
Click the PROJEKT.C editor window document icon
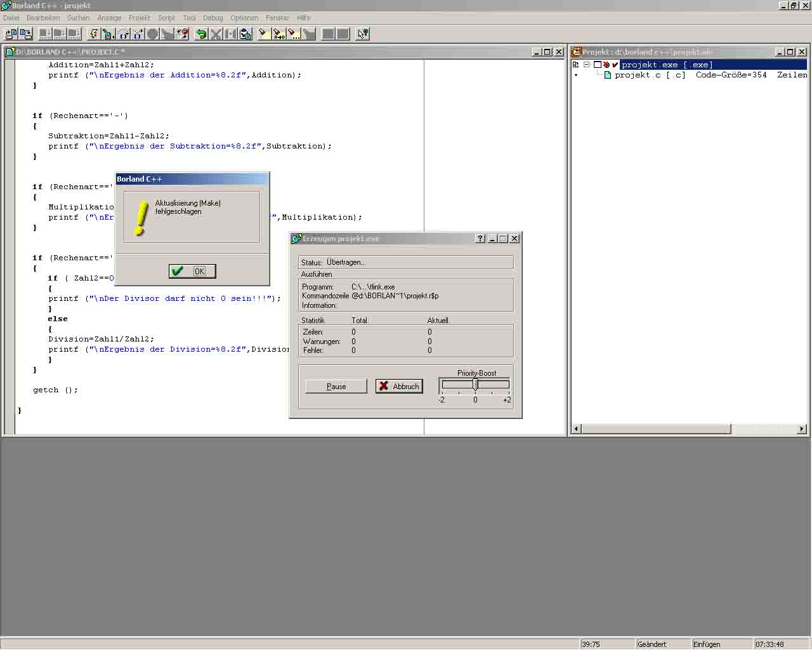pyautogui.click(x=10, y=52)
